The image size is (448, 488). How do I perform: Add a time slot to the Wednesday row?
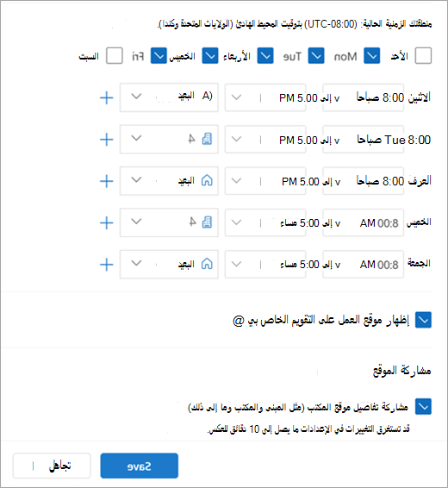[x=106, y=181]
